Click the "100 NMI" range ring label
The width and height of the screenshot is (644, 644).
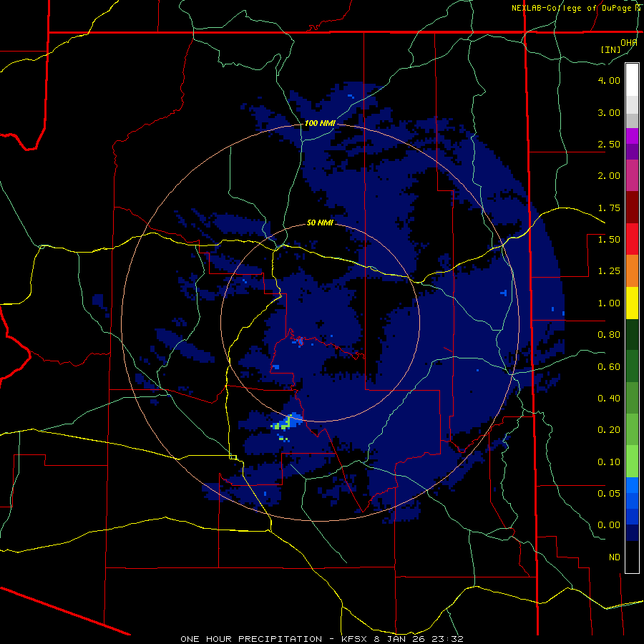pyautogui.click(x=320, y=123)
